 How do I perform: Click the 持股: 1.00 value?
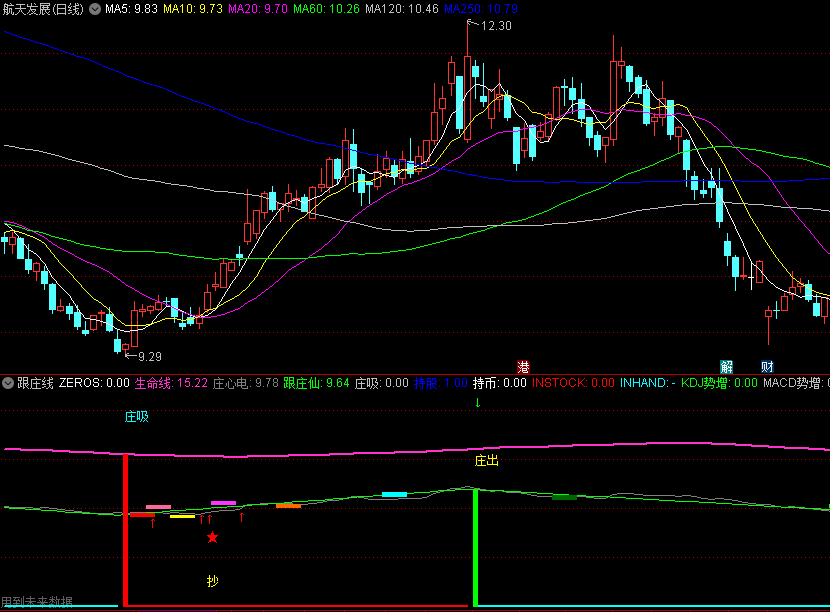point(440,383)
